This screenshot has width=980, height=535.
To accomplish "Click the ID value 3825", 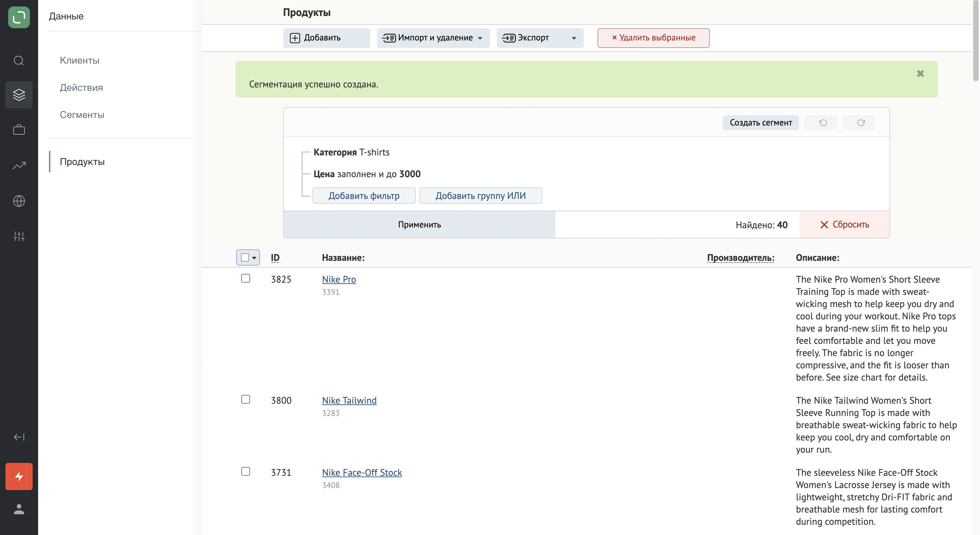I will tap(281, 279).
